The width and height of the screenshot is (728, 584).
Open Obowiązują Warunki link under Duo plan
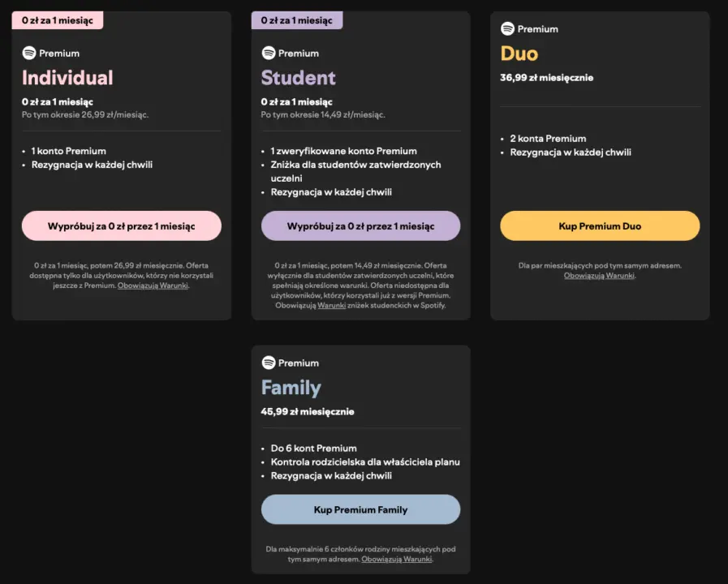(599, 276)
